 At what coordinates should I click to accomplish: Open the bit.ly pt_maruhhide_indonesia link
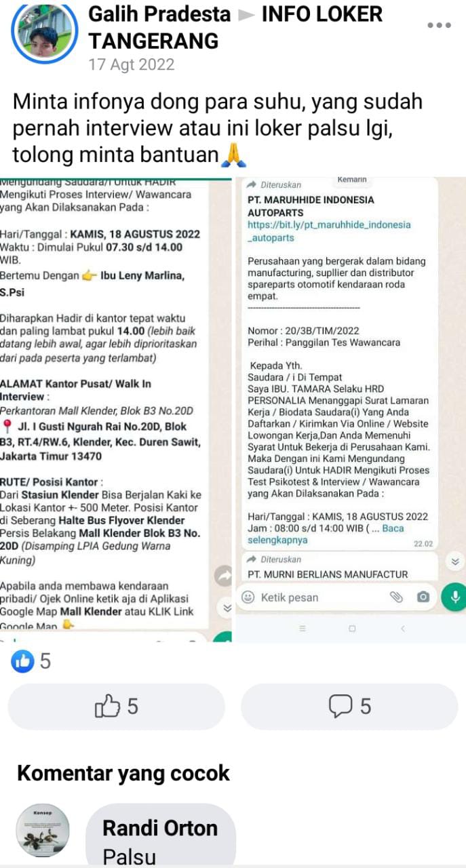tap(329, 231)
